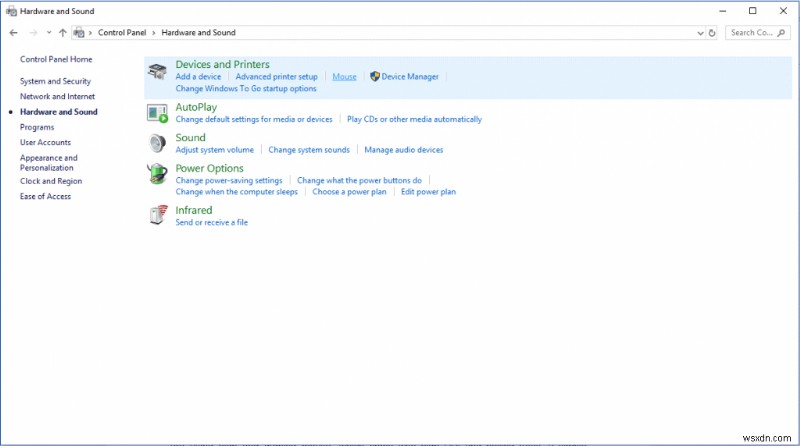The width and height of the screenshot is (800, 446).
Task: Click the Sound speaker icon
Action: (x=157, y=143)
